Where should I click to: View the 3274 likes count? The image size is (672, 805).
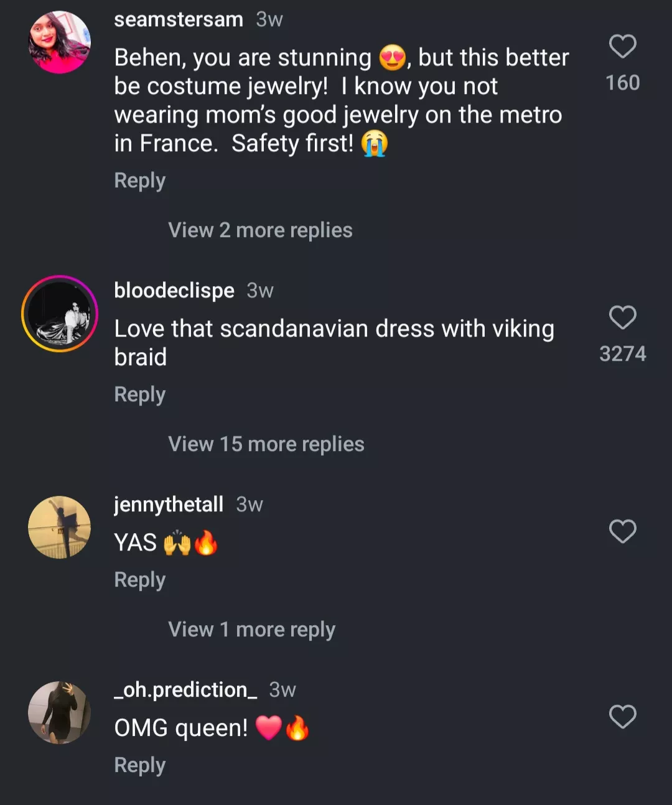[x=622, y=353]
